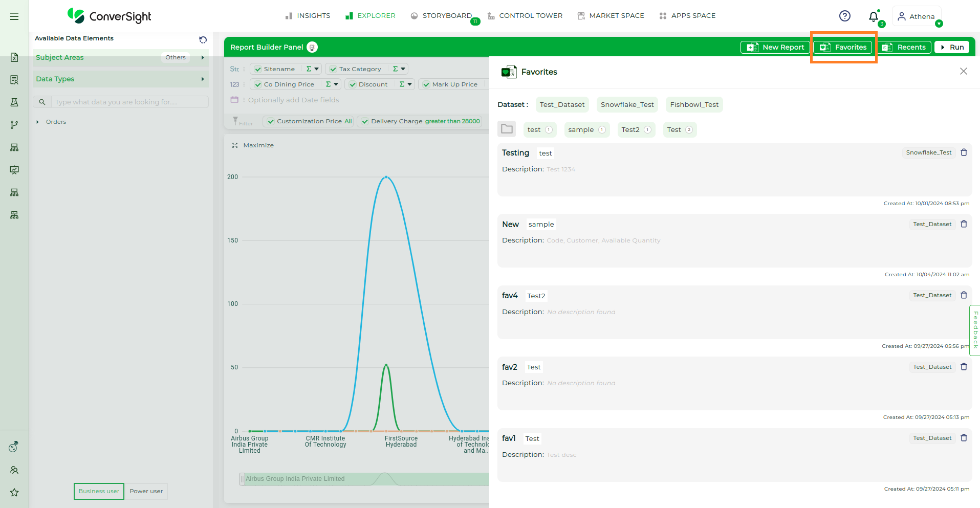Click the Report Builder Panel lightbulb hint
The image size is (980, 508).
(312, 47)
